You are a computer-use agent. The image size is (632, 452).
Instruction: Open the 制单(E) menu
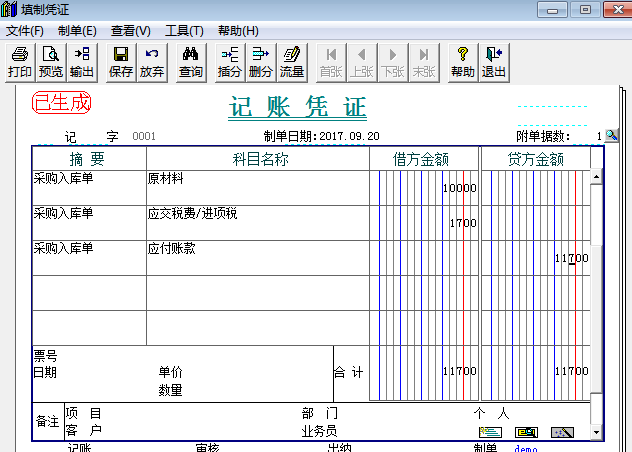point(77,31)
